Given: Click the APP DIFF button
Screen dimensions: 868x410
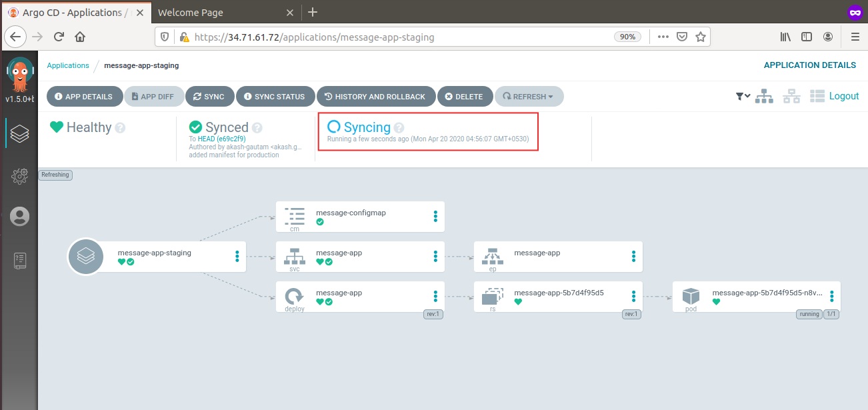Looking at the screenshot, I should (x=153, y=97).
